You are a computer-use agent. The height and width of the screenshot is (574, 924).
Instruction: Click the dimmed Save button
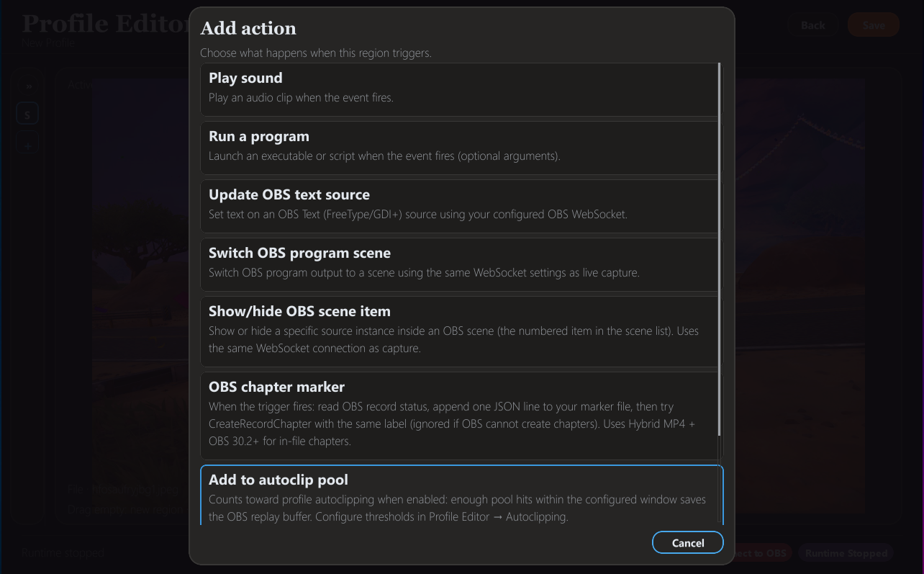pos(874,25)
